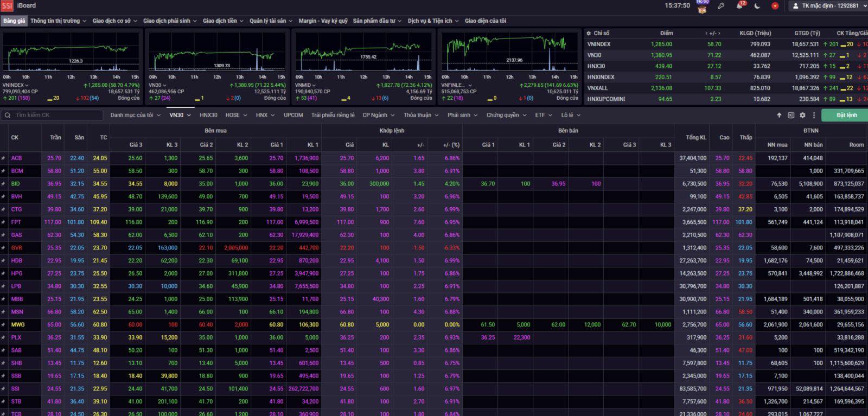Switch language via Vietnam flag icon
The height and width of the screenshot is (416, 868).
[x=775, y=6]
